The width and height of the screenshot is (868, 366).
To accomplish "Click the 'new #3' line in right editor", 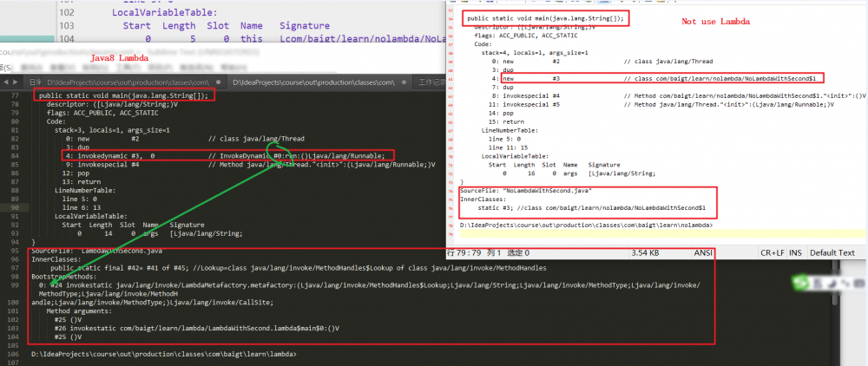I will point(660,79).
